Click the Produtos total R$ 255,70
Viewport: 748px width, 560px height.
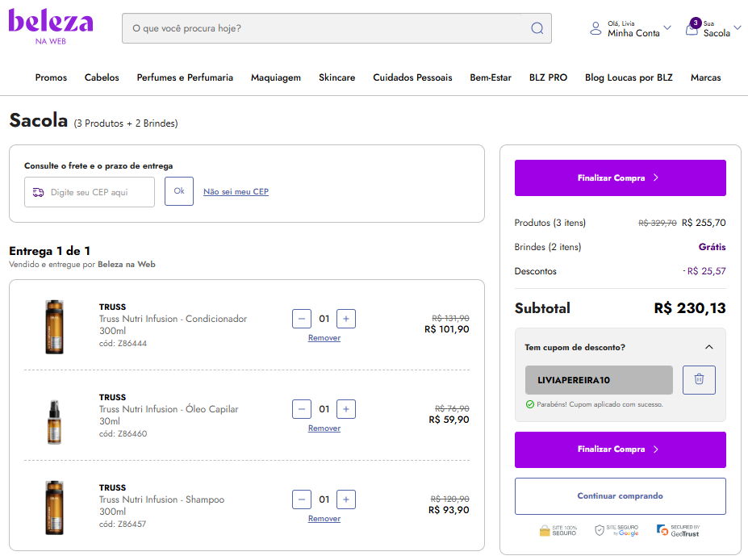coord(704,223)
